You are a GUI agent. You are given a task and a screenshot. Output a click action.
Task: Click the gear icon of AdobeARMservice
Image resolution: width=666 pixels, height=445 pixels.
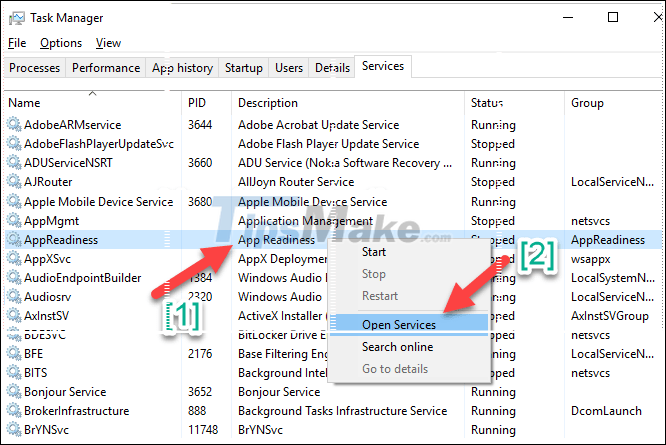(14, 124)
